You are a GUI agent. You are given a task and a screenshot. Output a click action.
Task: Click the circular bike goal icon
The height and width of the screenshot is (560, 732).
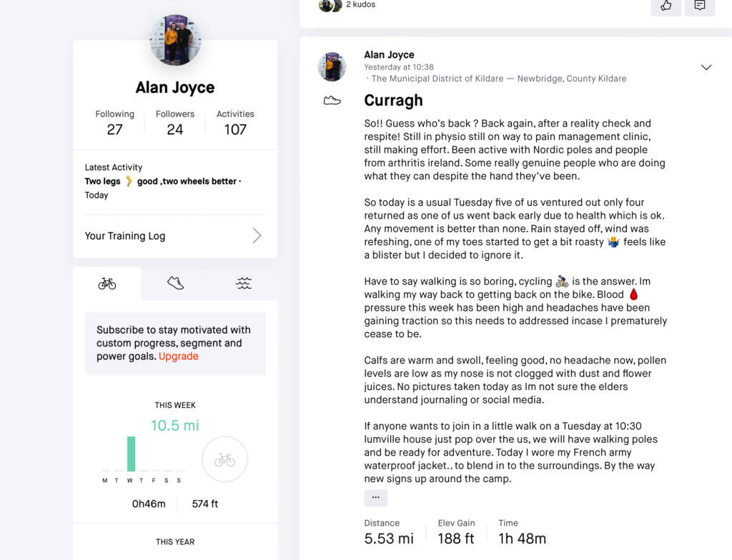[224, 459]
